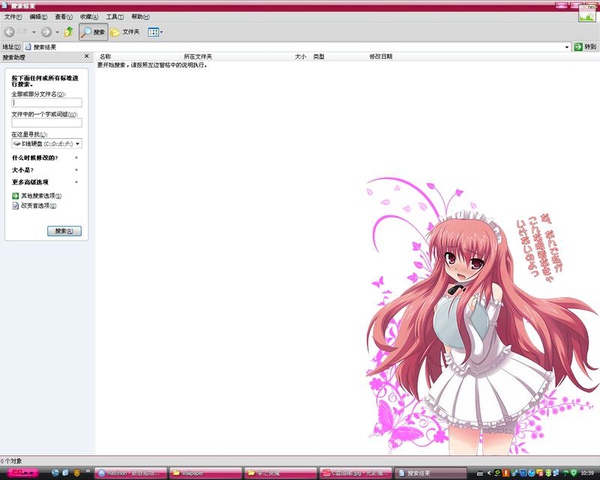This screenshot has height=480, width=600.
Task: Switch to the third taskbar folder window
Action: coord(280,473)
